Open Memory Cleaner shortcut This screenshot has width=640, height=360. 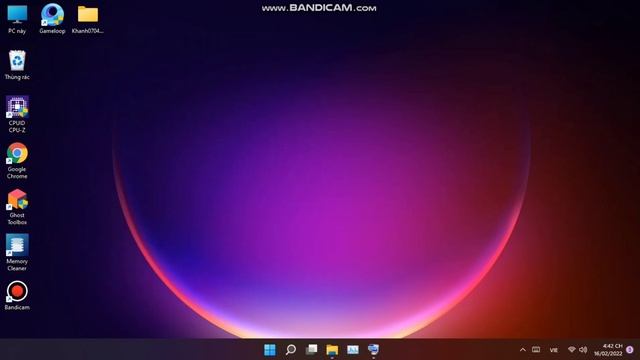pos(17,253)
